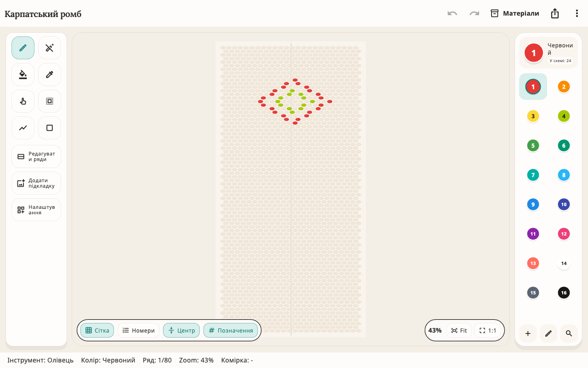Select the paint bucket fill tool
Screen dimensions: 588x368
pyautogui.click(x=23, y=75)
